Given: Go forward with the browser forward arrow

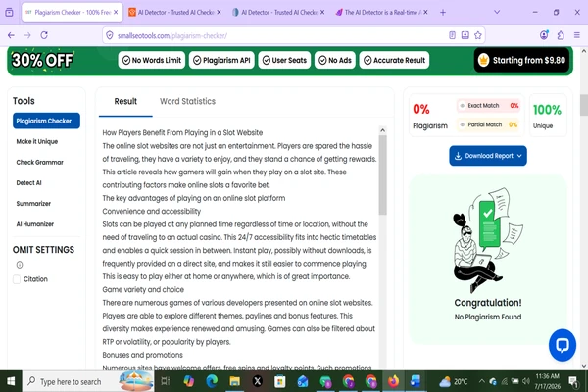Looking at the screenshot, I should [x=27, y=35].
